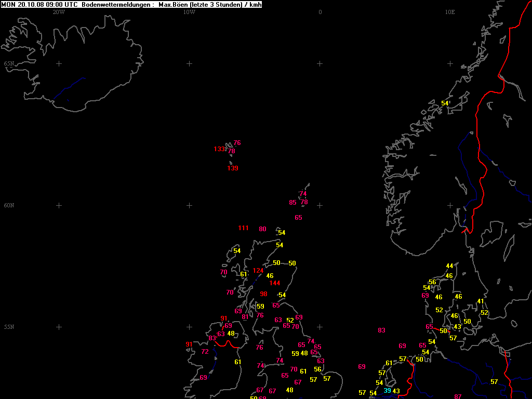532x399 pixels.
Task: Click the 139 gust reading south of Faroe
Action: [x=233, y=168]
